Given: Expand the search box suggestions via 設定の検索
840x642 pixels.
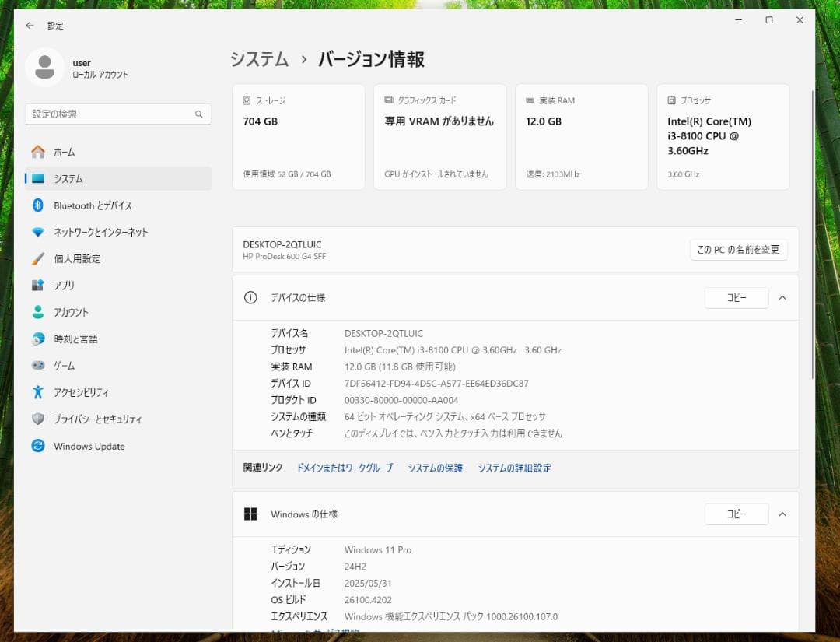Looking at the screenshot, I should 117,114.
